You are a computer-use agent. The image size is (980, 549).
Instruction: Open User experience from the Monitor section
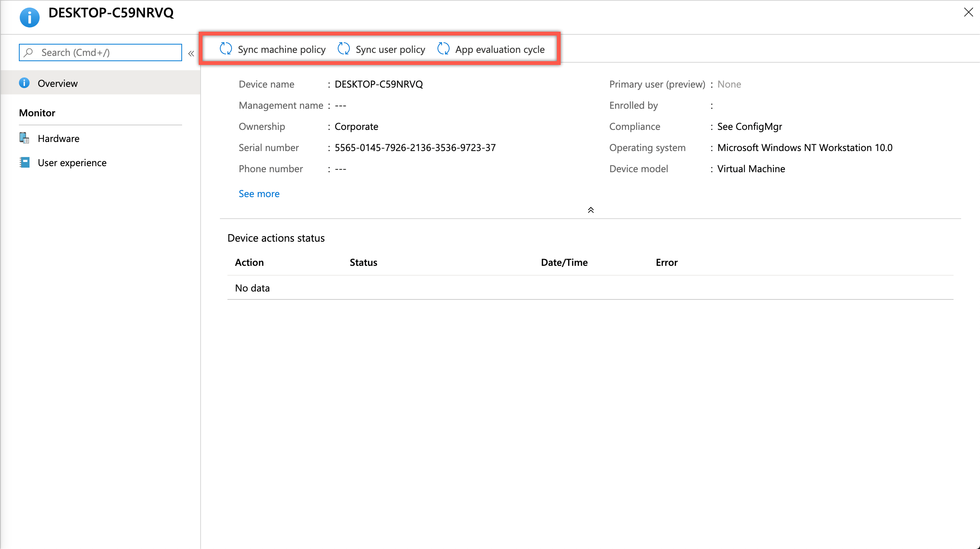72,162
